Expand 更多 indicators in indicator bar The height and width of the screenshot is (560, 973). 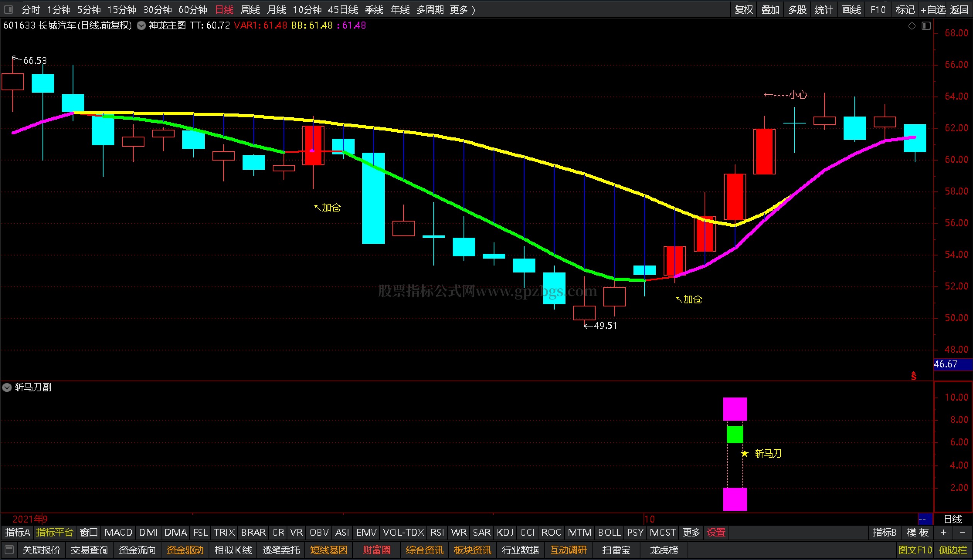pyautogui.click(x=691, y=533)
